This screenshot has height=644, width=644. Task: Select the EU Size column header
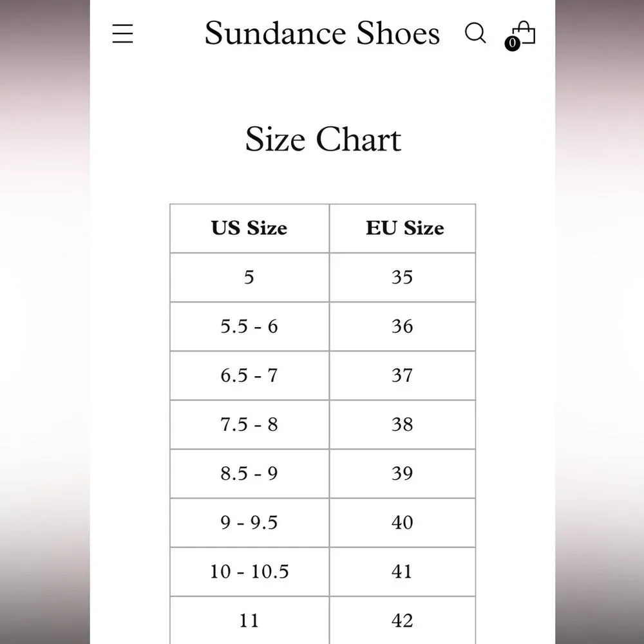402,229
